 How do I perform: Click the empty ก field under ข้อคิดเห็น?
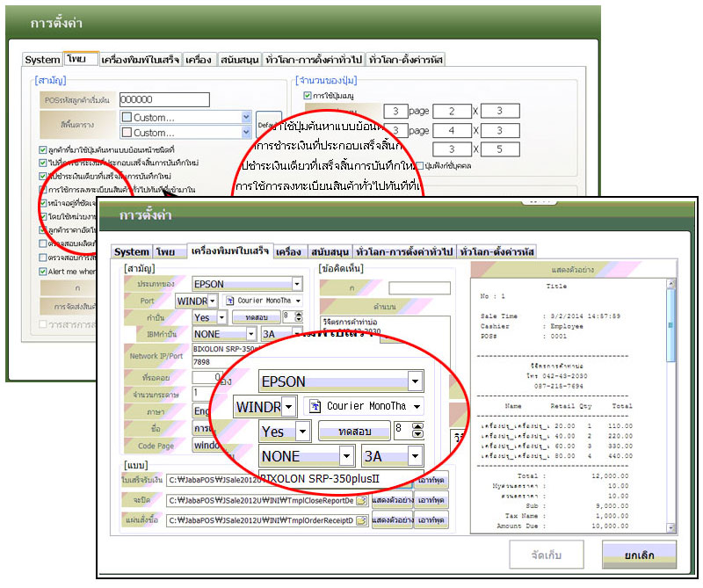(x=419, y=288)
